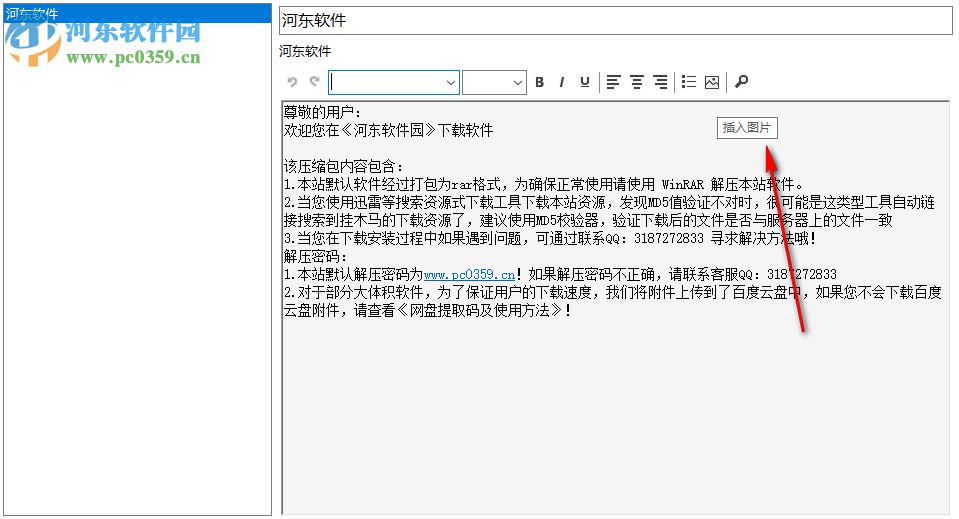The height and width of the screenshot is (519, 959).
Task: Click the 河东软件 label under the title field
Action: [x=305, y=51]
